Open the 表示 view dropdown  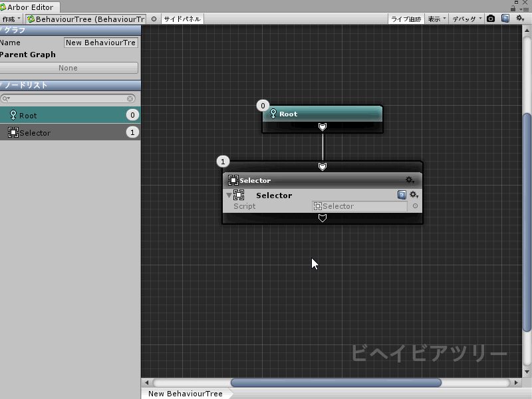point(436,19)
